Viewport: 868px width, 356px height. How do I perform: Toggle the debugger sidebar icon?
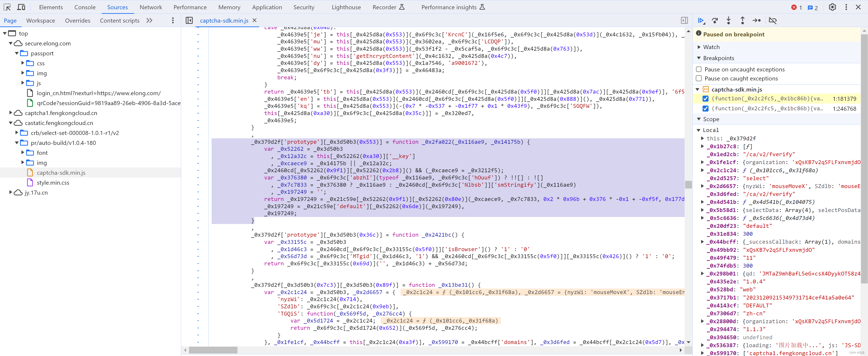684,21
